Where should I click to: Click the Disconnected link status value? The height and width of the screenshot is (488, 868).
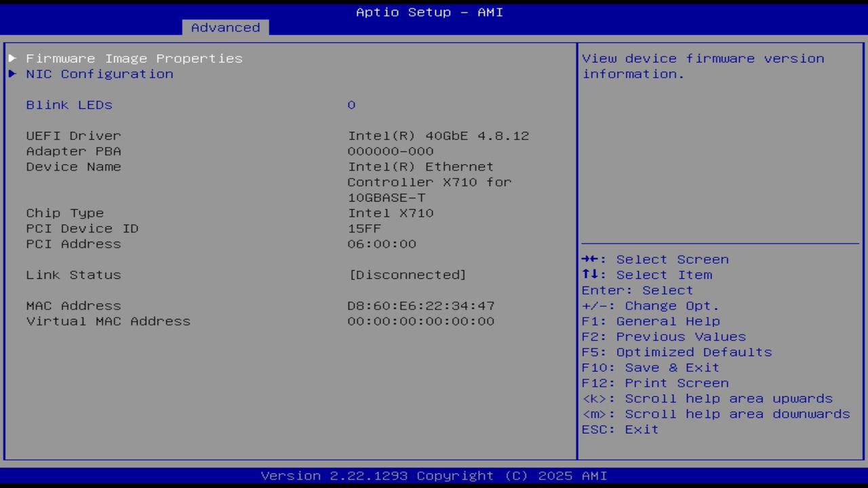point(407,274)
